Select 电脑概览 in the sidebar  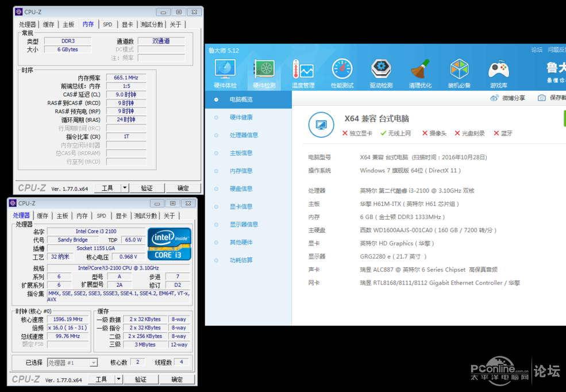[x=248, y=99]
